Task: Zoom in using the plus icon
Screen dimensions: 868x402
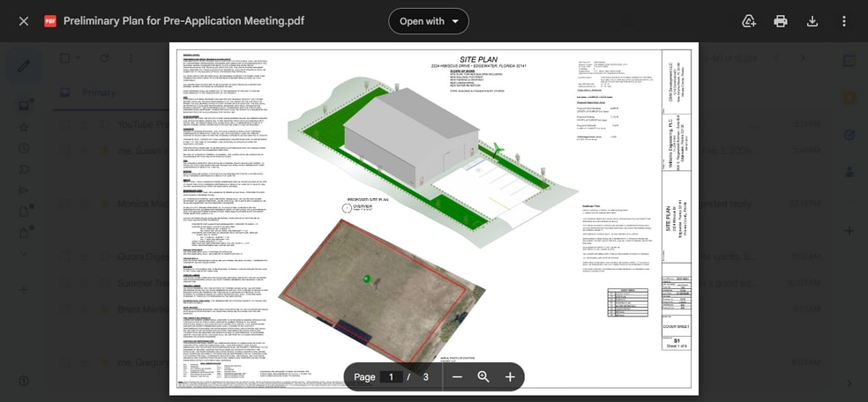Action: pos(510,376)
